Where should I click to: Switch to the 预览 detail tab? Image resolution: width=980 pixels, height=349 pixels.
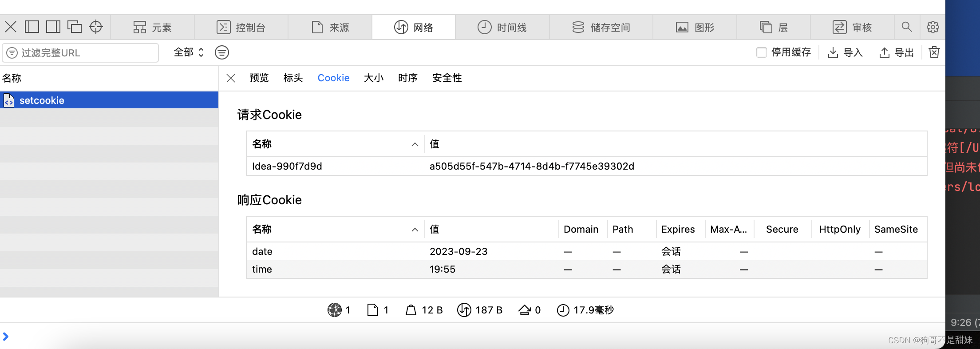259,78
